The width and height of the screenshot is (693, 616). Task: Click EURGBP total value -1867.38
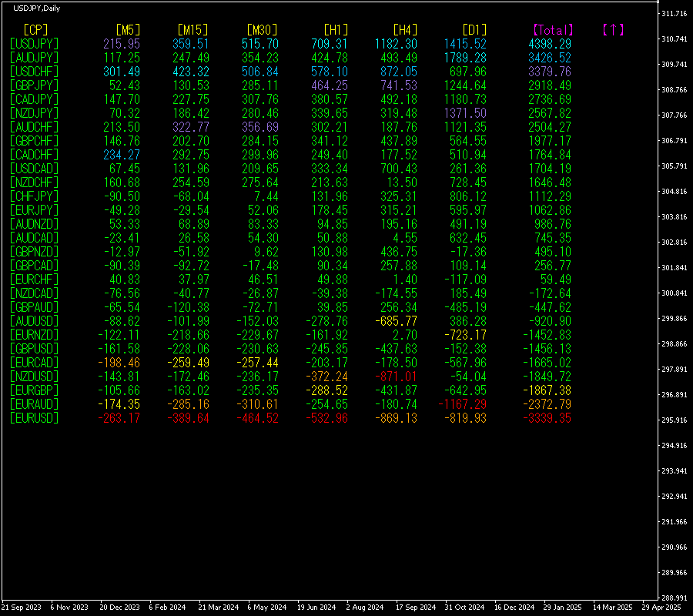tap(547, 390)
